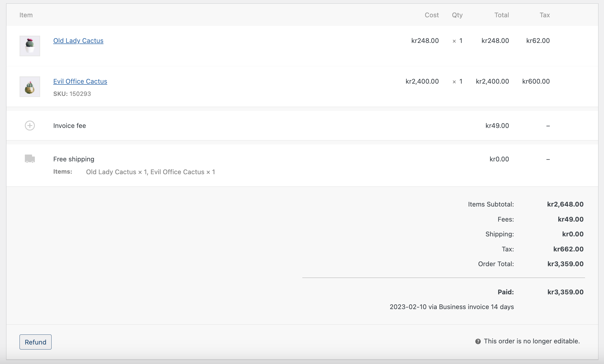Click the Old Lady Cactus cost kr248.00
The width and height of the screenshot is (604, 364).
[425, 41]
